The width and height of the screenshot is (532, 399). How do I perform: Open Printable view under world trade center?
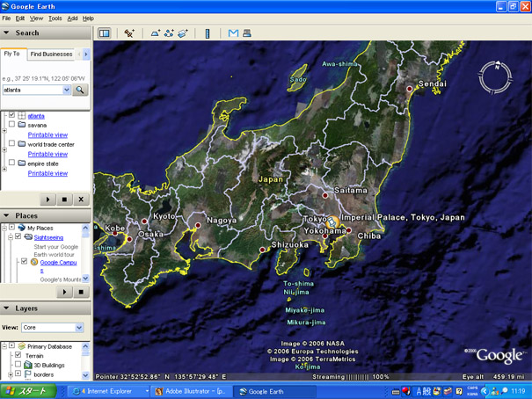pyautogui.click(x=47, y=154)
